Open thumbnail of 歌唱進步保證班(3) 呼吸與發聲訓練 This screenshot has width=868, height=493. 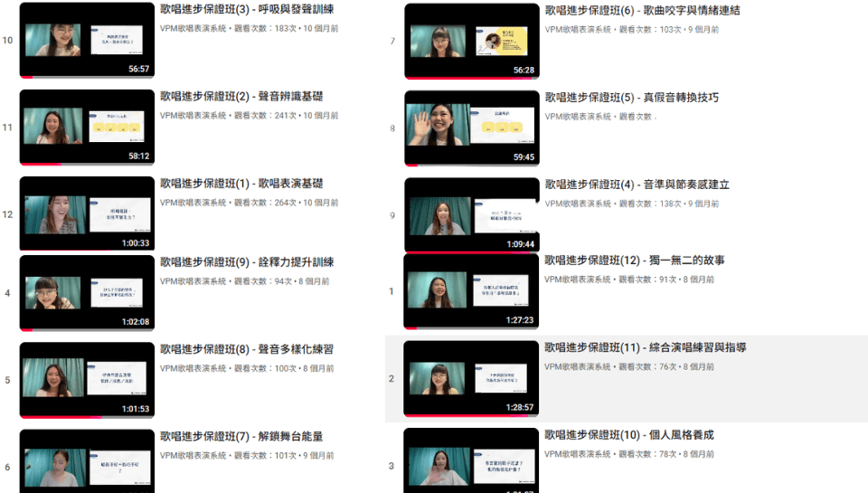point(87,41)
